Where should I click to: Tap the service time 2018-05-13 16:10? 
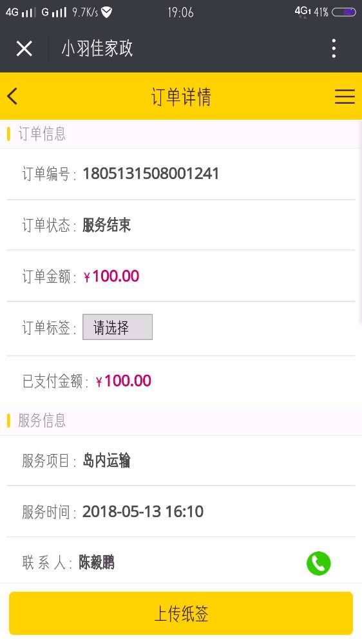143,512
